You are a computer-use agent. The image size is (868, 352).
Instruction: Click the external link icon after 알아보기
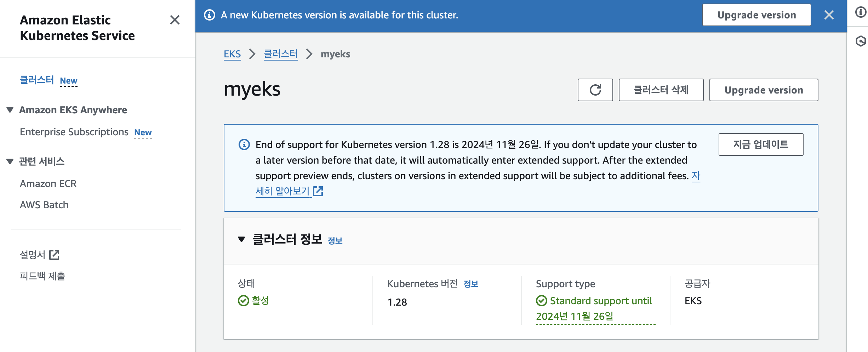tap(318, 191)
